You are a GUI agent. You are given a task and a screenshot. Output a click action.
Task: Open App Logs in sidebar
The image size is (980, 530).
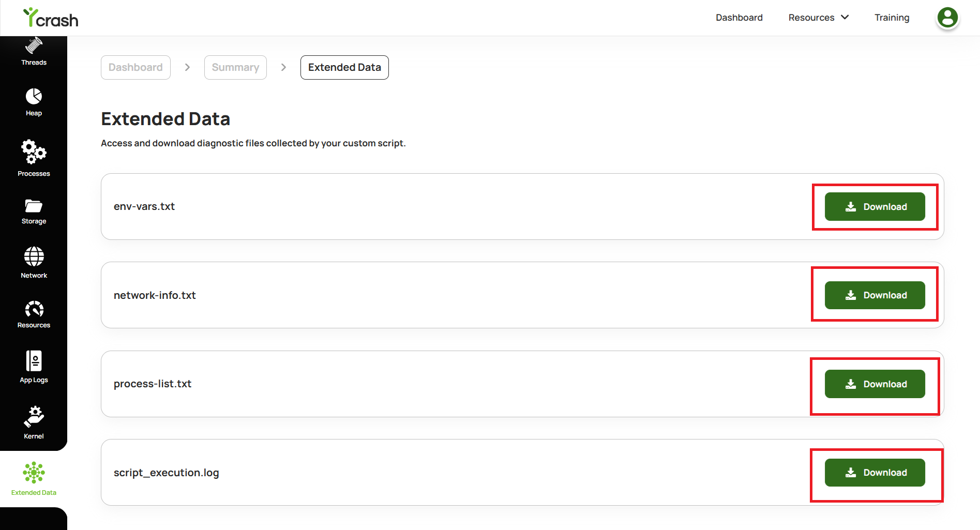[x=34, y=367]
